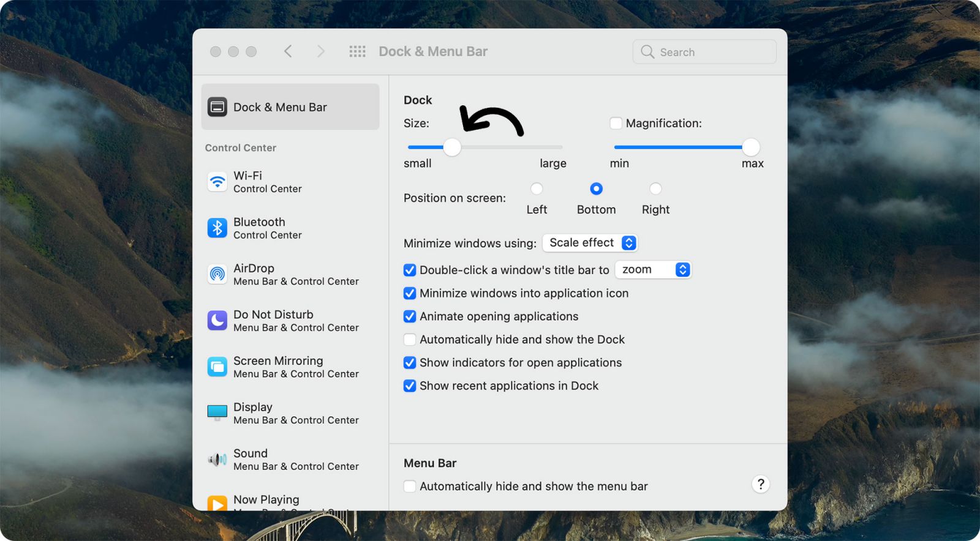Select Left dock position radio button
Image resolution: width=980 pixels, height=541 pixels.
537,188
